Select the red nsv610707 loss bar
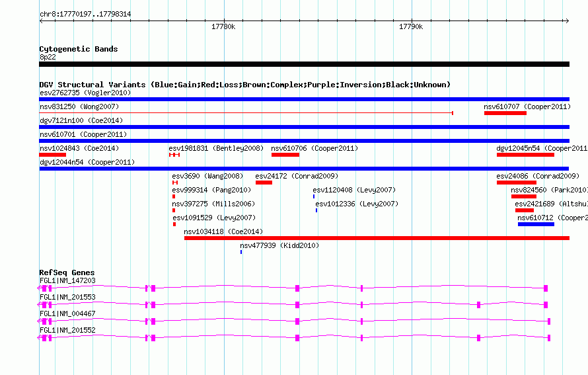Image resolution: width=588 pixels, height=375 pixels. point(505,113)
